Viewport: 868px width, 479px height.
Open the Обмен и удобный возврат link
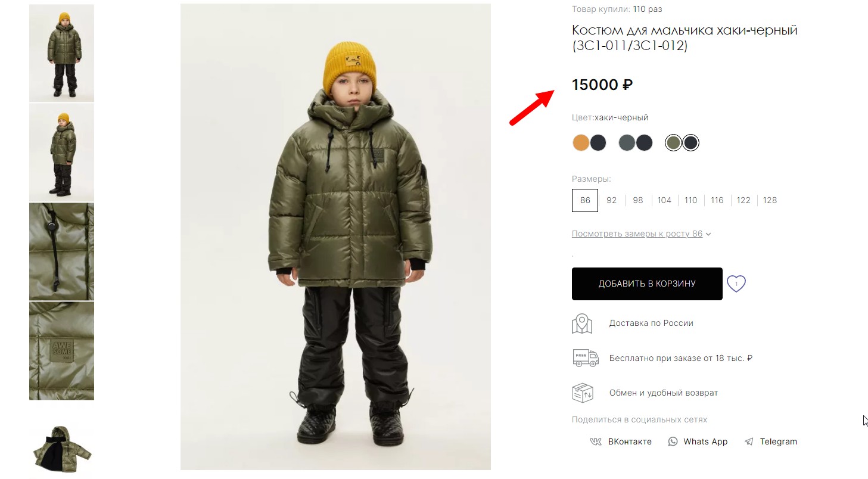tap(663, 393)
